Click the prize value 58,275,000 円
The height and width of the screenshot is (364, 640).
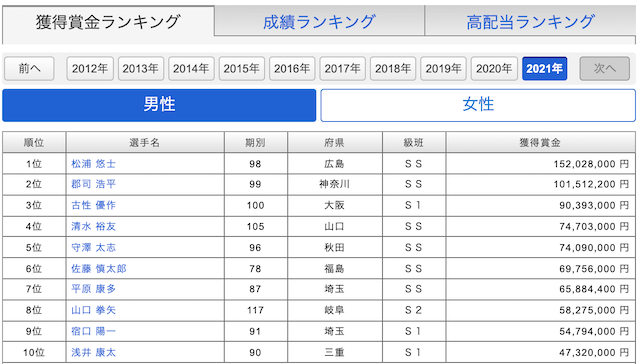(594, 311)
